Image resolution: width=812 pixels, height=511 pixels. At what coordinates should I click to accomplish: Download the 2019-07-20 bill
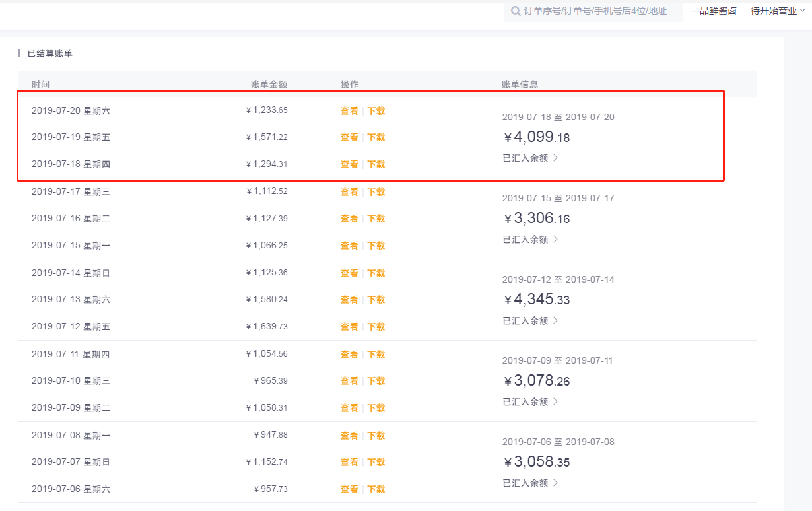[x=376, y=111]
